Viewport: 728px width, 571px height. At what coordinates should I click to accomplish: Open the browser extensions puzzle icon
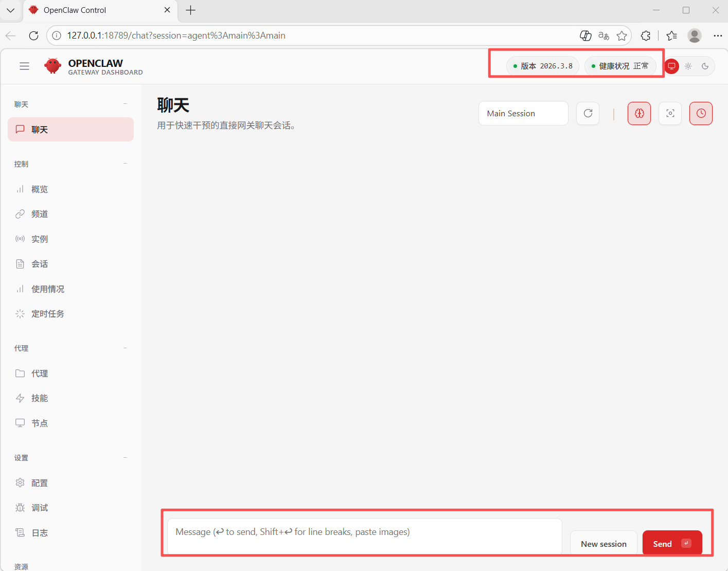tap(646, 35)
